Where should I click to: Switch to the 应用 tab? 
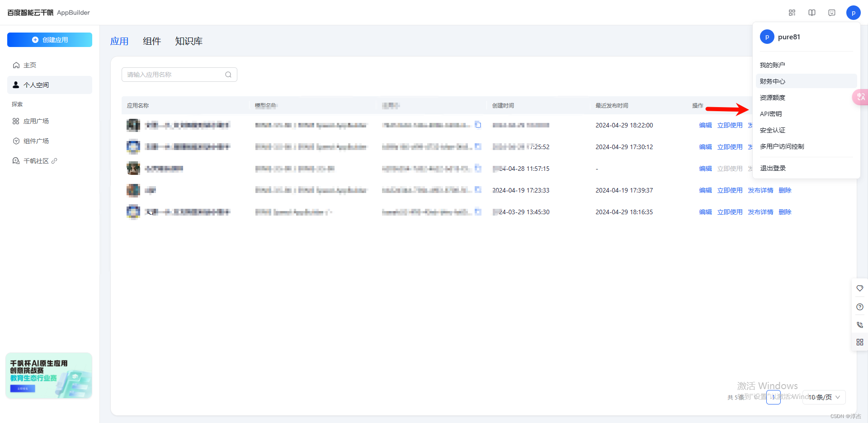coord(119,41)
